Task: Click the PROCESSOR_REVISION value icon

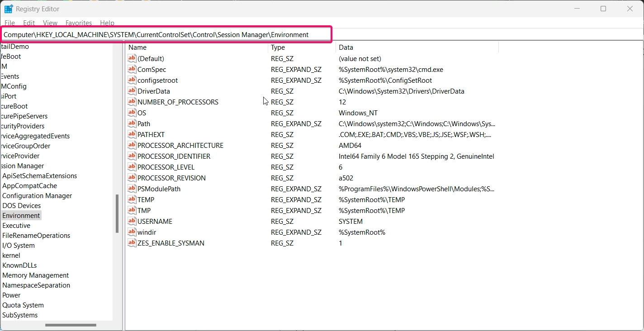Action: 132,178
